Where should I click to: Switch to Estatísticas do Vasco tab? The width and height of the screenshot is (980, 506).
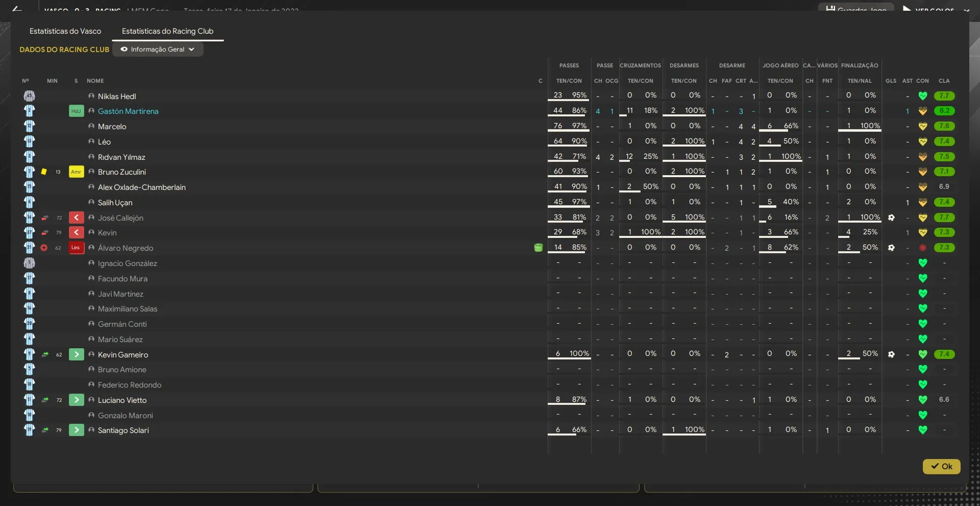click(65, 31)
